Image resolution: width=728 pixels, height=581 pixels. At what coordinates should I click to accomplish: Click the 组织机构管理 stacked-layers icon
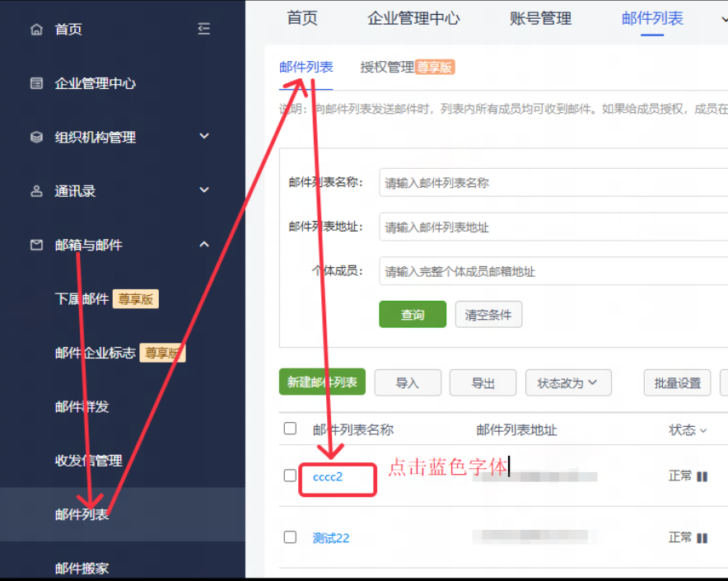point(35,137)
